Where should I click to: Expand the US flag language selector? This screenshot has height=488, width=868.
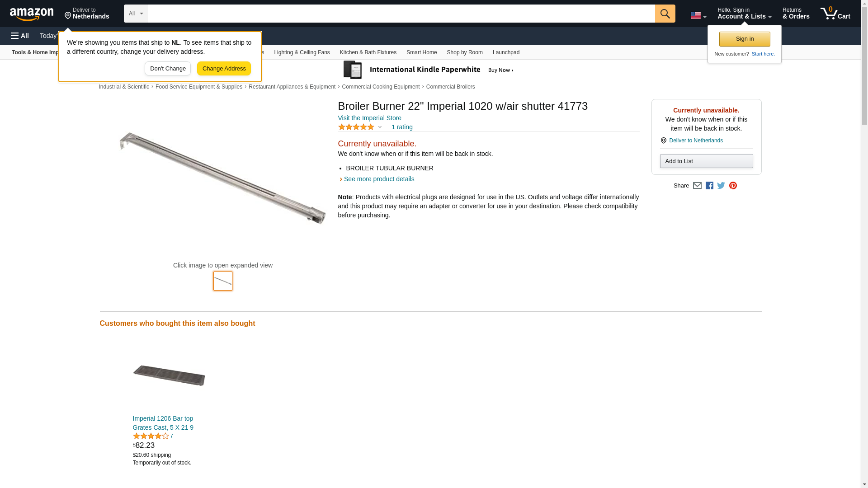pyautogui.click(x=698, y=15)
